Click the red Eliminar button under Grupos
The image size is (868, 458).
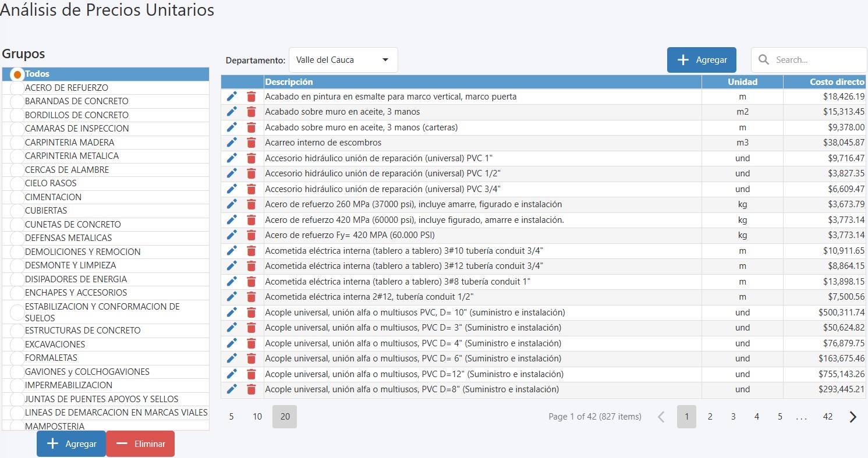tap(140, 443)
